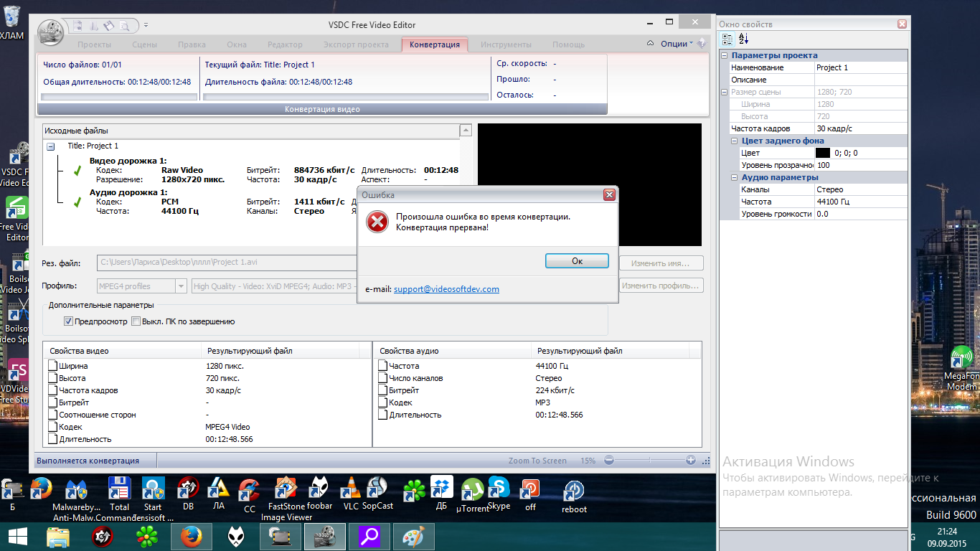Open the Проекты ribbon tab

(x=94, y=44)
